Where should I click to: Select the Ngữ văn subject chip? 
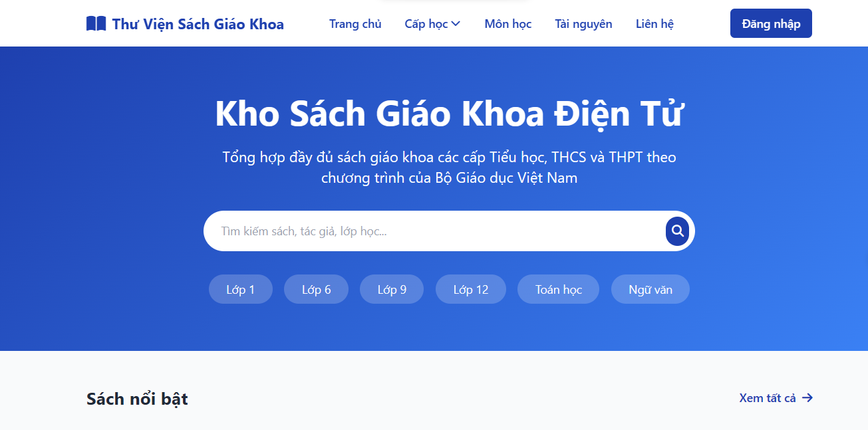[x=651, y=289]
